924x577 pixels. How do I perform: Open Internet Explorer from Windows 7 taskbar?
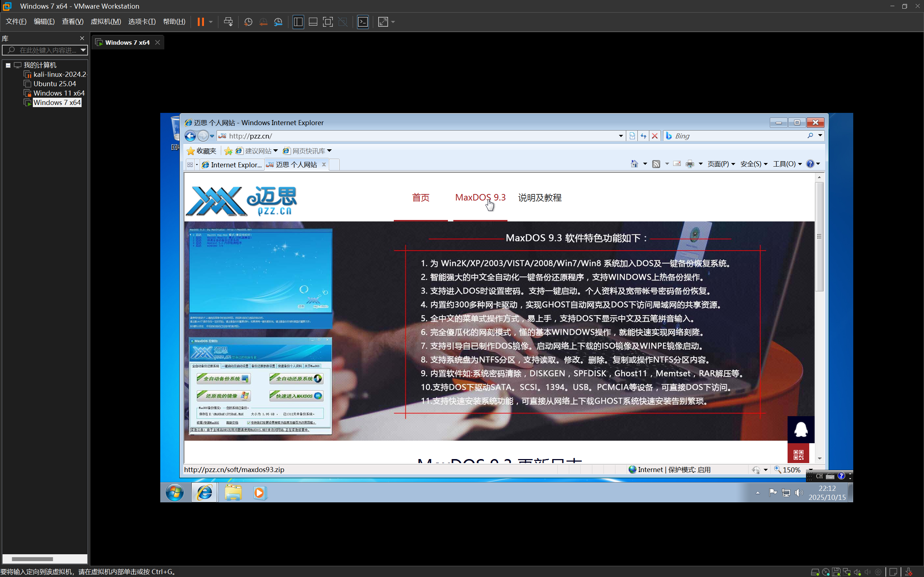pos(205,493)
